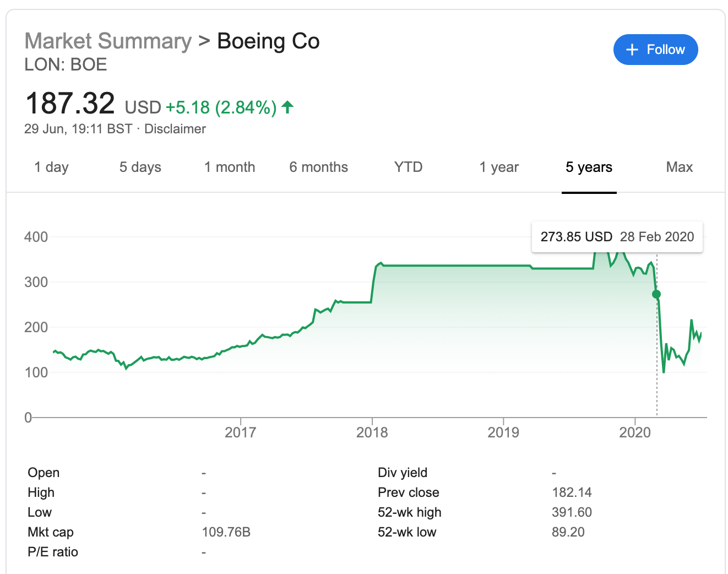Image resolution: width=728 pixels, height=574 pixels.
Task: Click the 5 years tab
Action: 589,167
